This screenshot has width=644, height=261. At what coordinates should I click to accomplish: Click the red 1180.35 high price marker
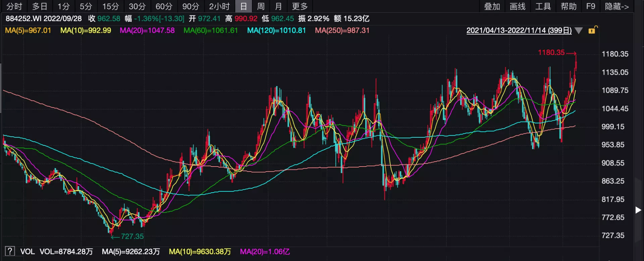[551, 53]
